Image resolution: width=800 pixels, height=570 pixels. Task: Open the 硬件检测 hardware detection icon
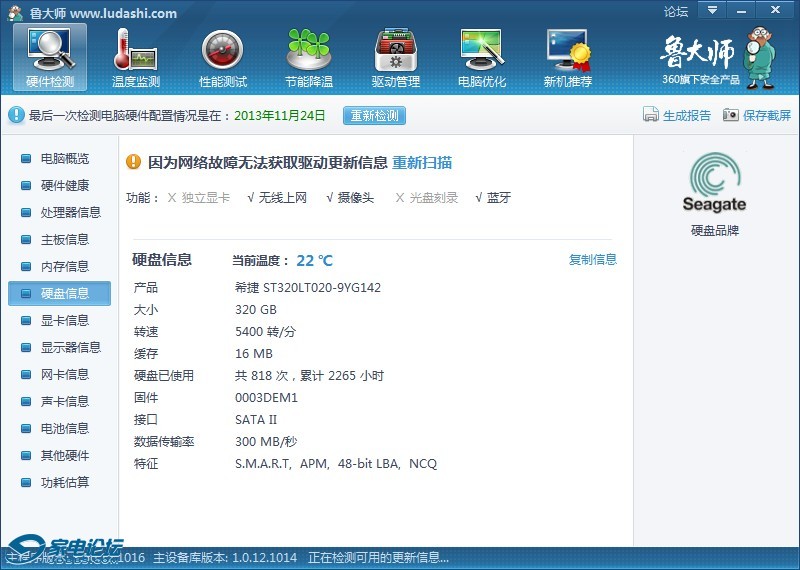[x=50, y=56]
